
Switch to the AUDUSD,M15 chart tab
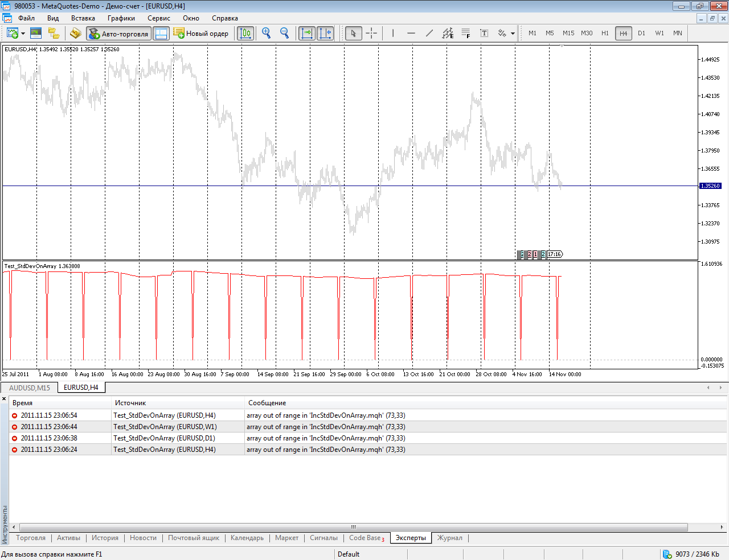(x=30, y=386)
